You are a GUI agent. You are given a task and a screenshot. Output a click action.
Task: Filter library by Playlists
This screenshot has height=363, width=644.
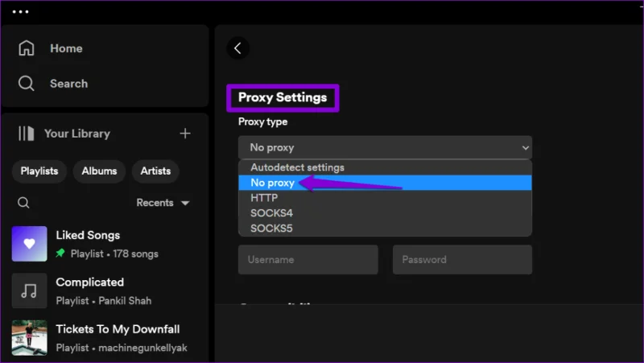pos(39,171)
